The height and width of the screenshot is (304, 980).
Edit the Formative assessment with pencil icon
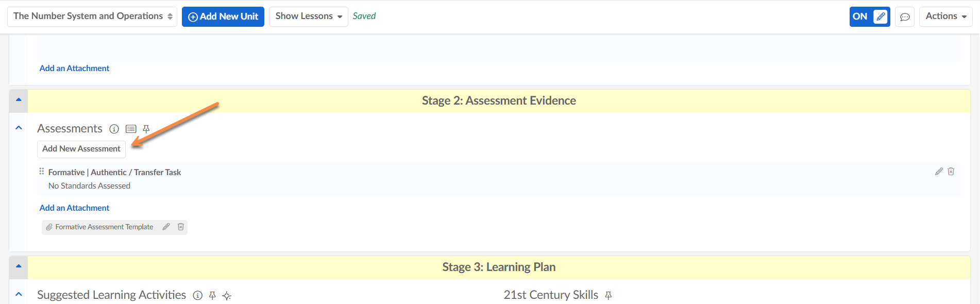pos(939,172)
